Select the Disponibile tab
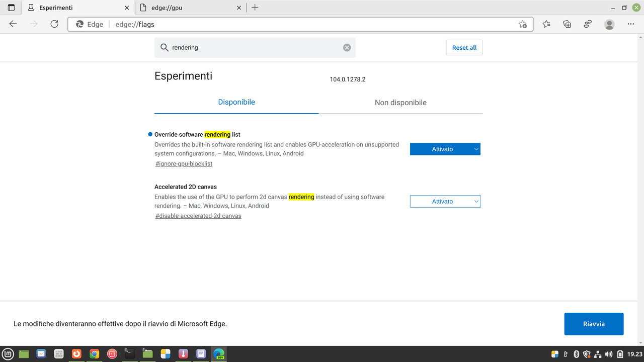The width and height of the screenshot is (644, 362). (236, 102)
